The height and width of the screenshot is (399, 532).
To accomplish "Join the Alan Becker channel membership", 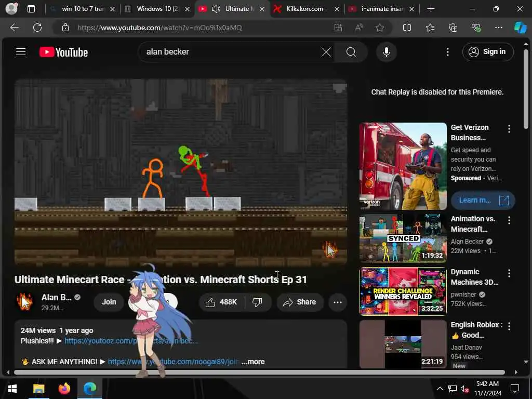I will (x=109, y=302).
